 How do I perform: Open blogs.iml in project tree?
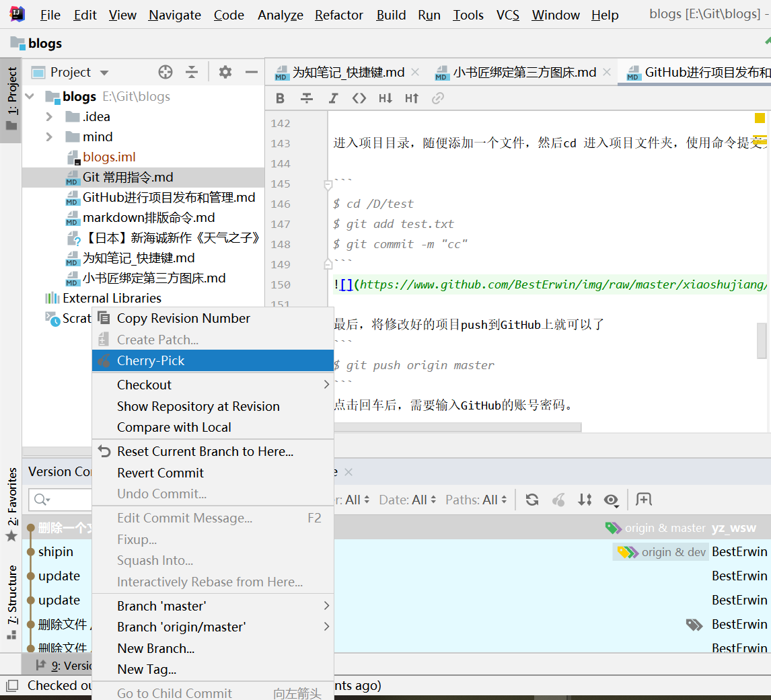point(109,157)
